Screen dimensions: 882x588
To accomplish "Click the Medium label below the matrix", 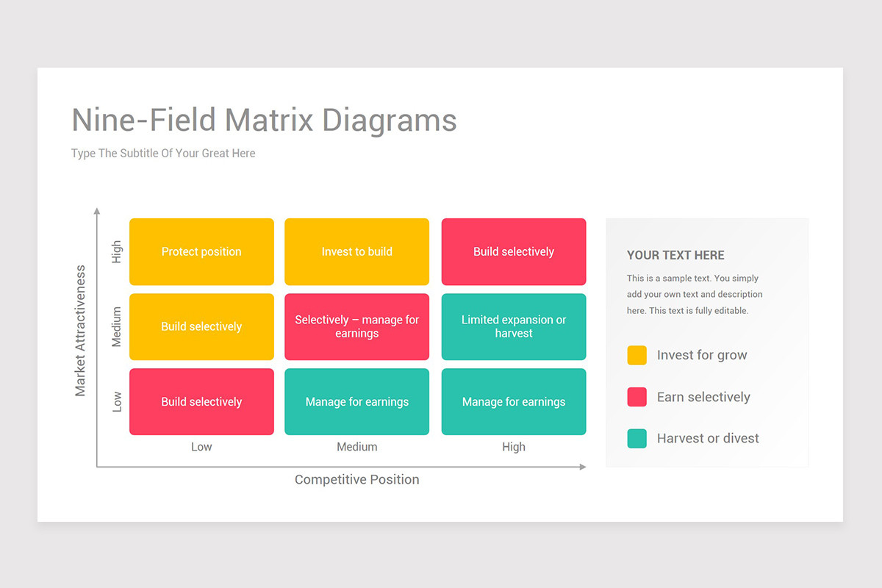I will [x=356, y=446].
